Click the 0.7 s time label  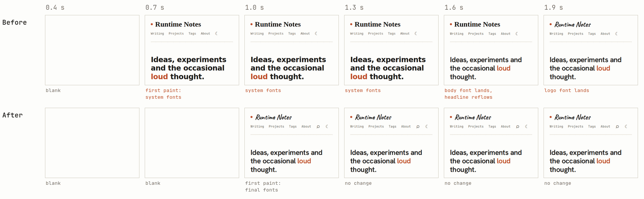pos(155,7)
